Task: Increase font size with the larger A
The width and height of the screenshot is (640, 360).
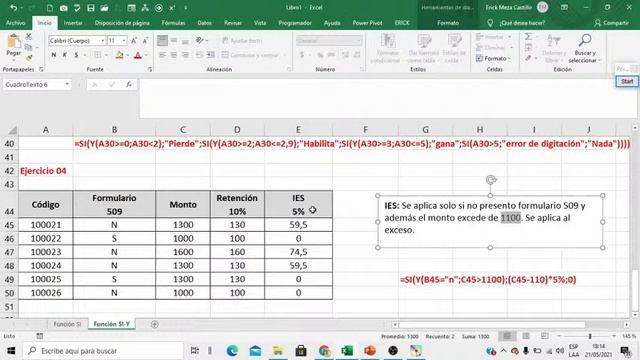Action: (x=134, y=40)
